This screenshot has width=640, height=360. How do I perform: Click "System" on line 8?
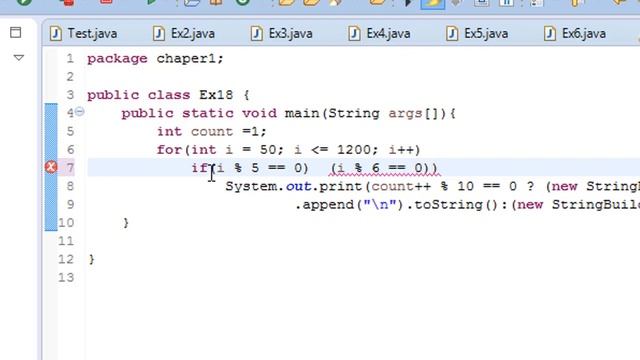(251, 186)
